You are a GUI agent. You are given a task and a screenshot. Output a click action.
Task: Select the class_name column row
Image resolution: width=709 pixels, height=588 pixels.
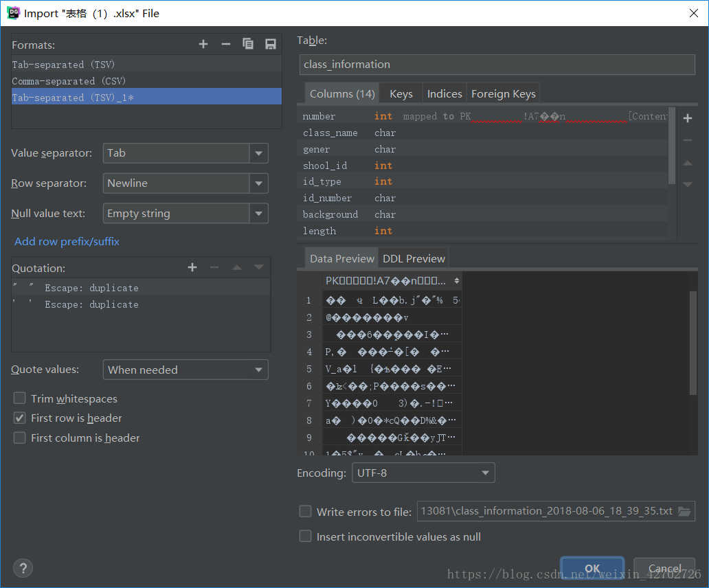[x=482, y=133]
